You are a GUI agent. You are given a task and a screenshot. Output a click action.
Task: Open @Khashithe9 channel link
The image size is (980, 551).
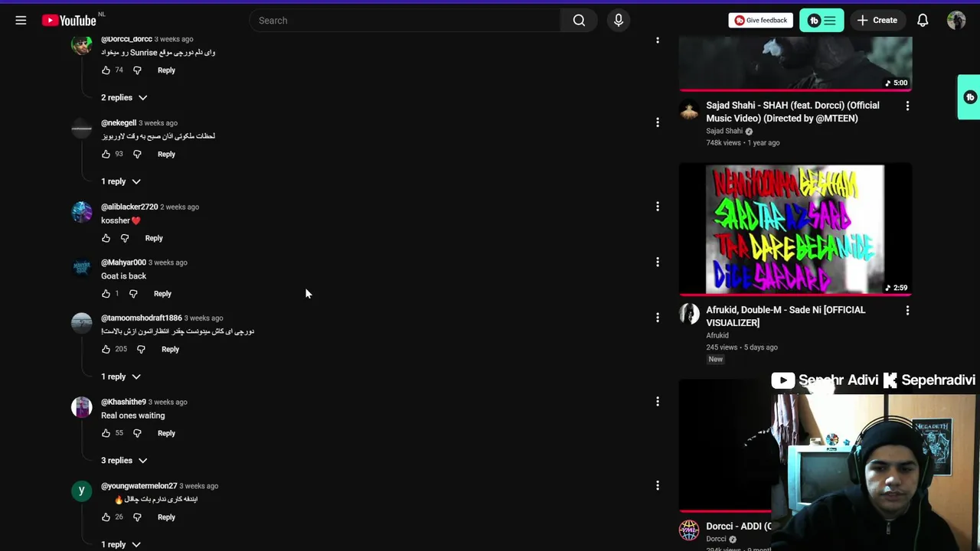click(123, 402)
